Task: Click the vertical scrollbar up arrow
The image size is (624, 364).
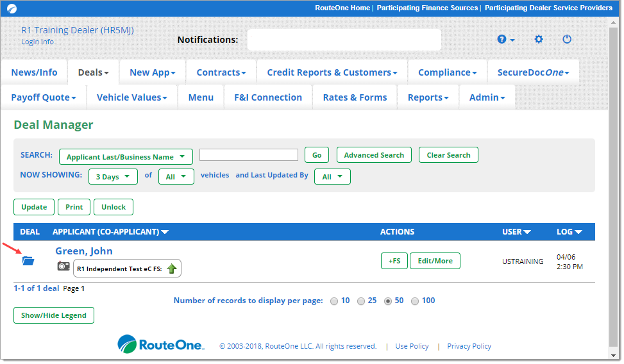Action: 613,22
